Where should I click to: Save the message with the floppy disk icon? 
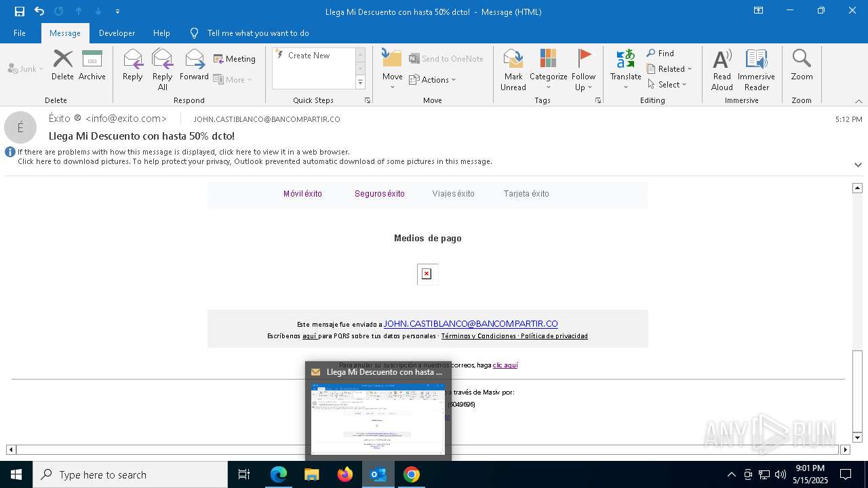[x=20, y=12]
